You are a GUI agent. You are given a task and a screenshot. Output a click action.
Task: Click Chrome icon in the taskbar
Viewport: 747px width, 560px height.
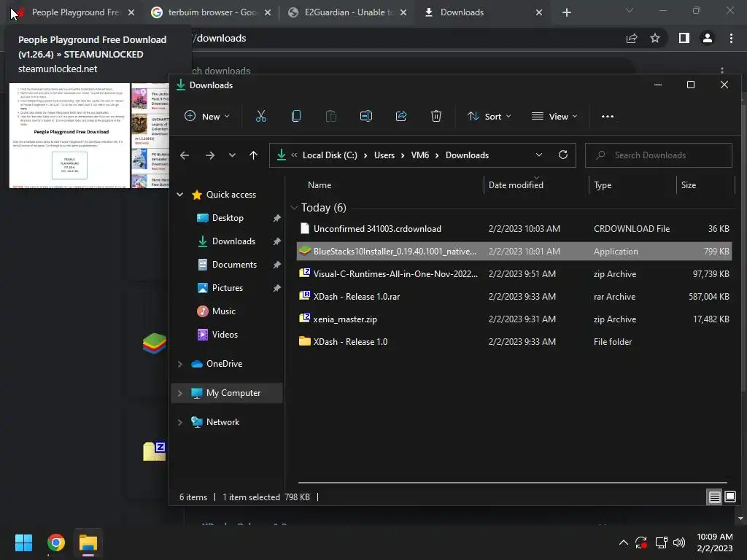tap(55, 542)
